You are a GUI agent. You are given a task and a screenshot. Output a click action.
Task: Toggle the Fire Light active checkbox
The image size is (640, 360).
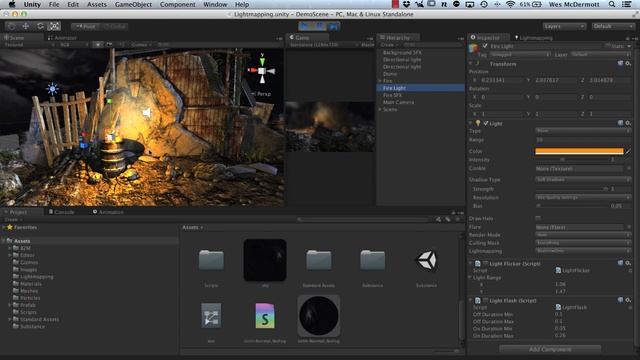tap(485, 46)
